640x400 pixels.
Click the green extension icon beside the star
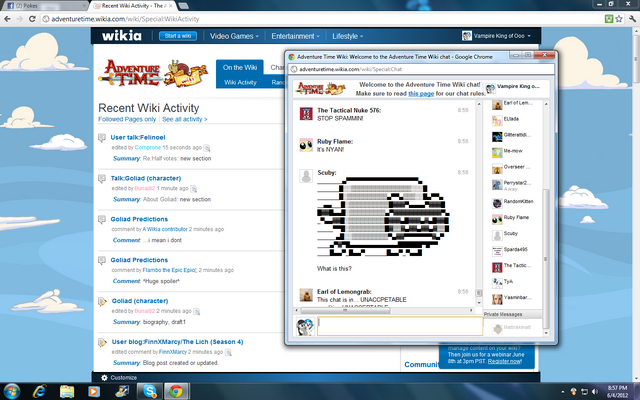609,19
